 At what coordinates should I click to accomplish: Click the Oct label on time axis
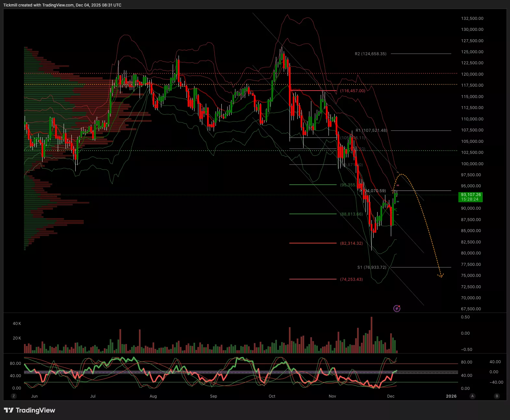point(272,396)
